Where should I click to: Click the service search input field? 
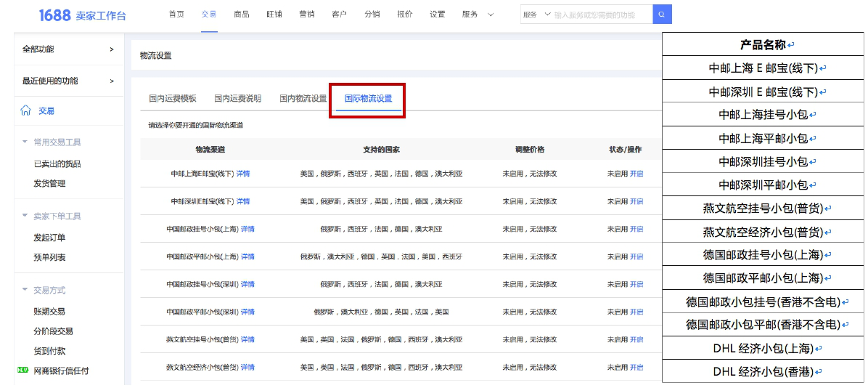(x=603, y=15)
